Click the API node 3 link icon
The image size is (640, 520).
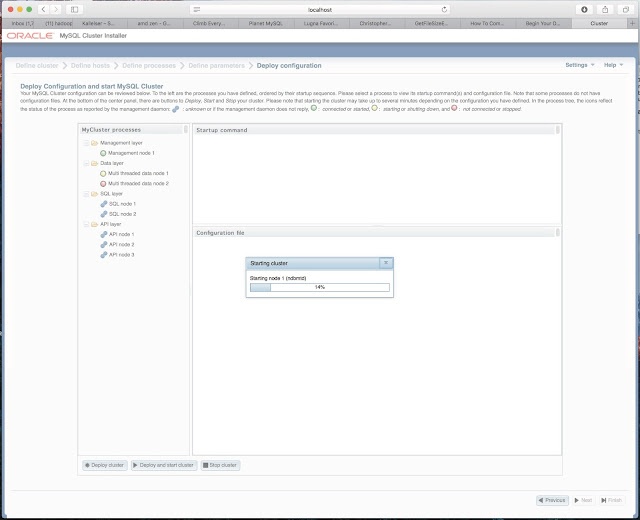click(x=104, y=255)
